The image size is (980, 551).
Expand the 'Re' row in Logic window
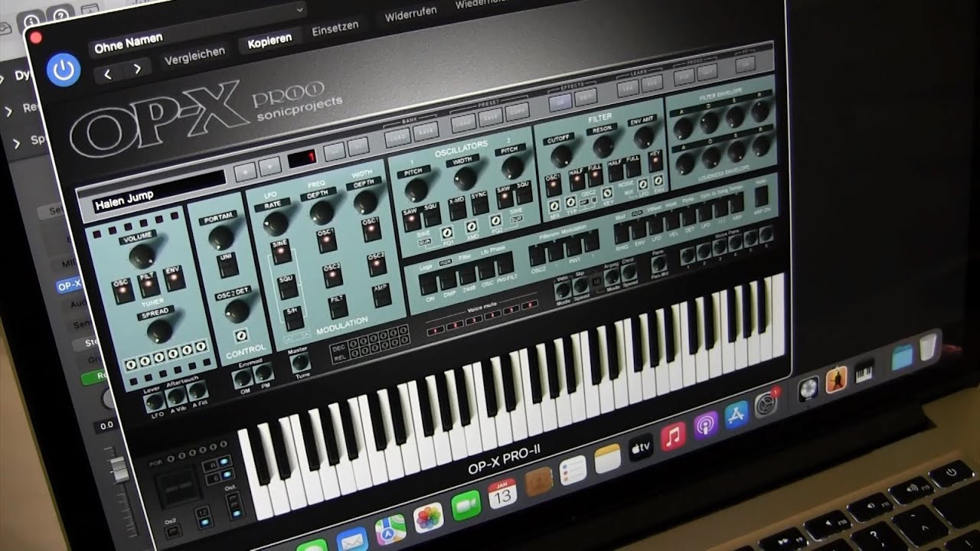9,112
